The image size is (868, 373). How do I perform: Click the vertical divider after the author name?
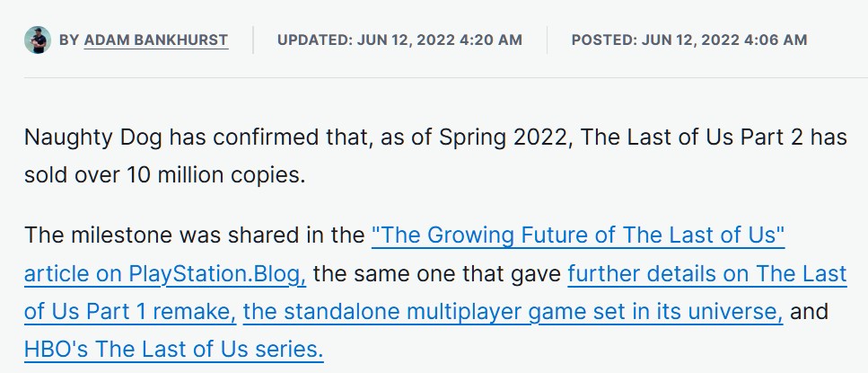253,40
